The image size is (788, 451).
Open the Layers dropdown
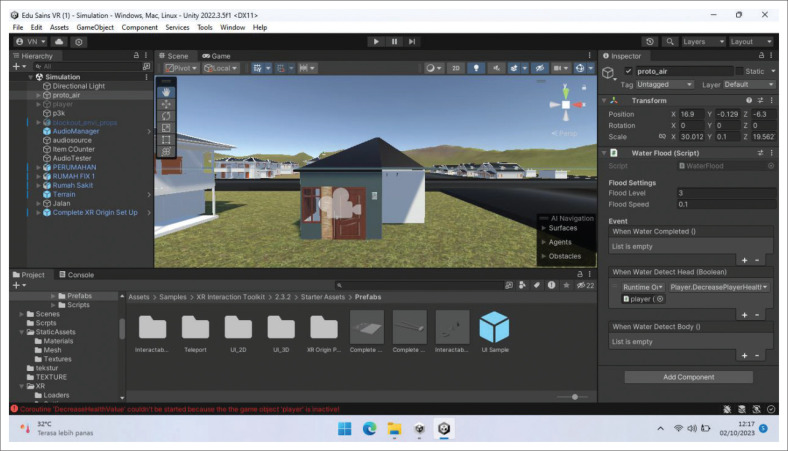702,41
